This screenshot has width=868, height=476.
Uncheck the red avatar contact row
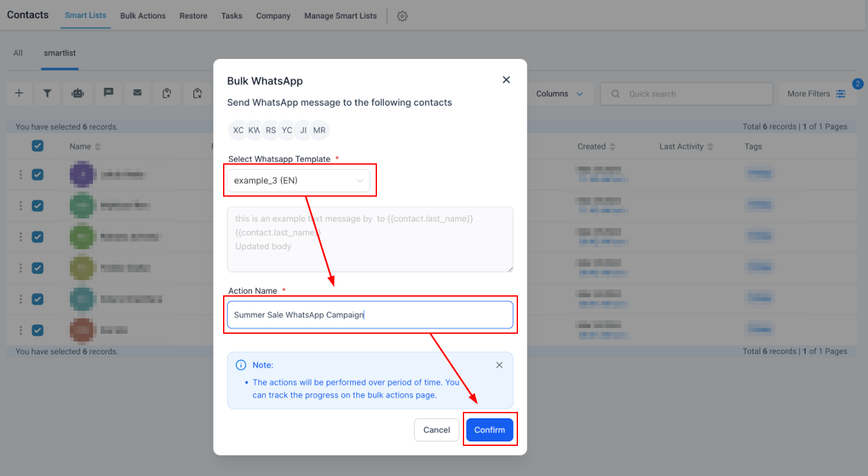tap(38, 331)
